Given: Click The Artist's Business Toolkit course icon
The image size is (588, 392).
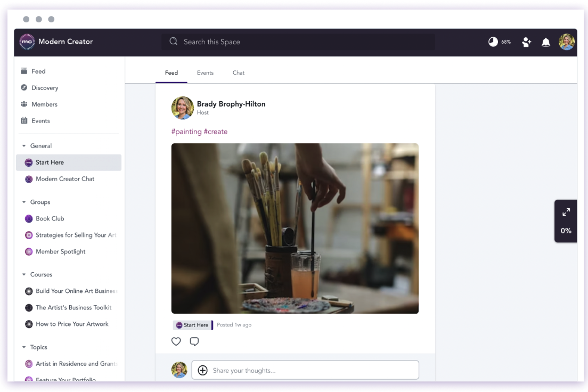Looking at the screenshot, I should [29, 308].
